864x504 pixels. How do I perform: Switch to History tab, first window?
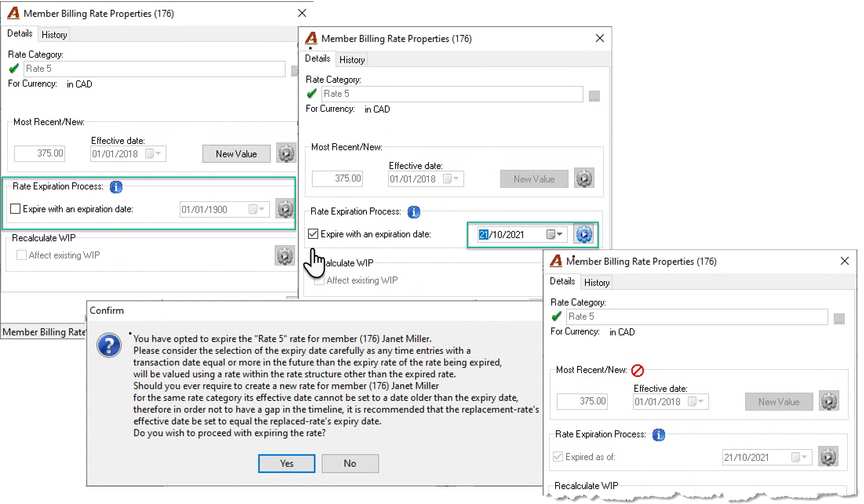[x=54, y=35]
